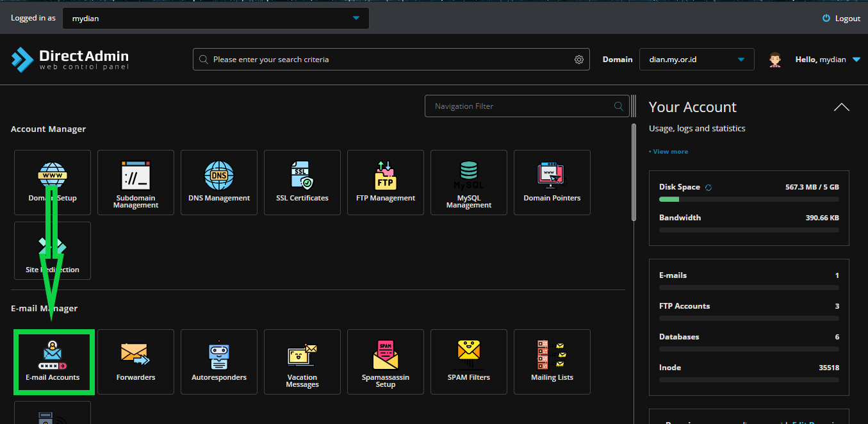Open the Domain dian.my.or.id dropdown

(696, 60)
